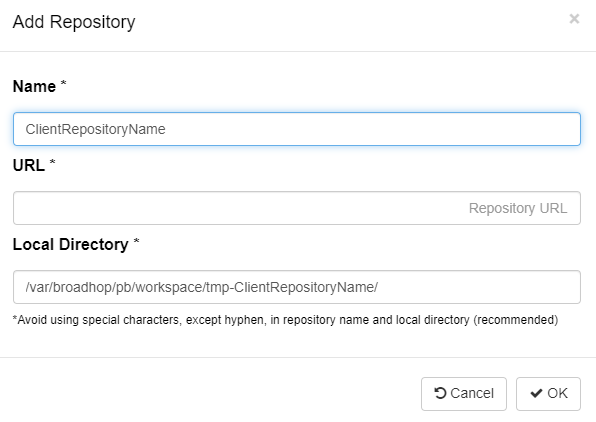Click the bold URL label
Image resolution: width=596 pixels, height=422 pixels.
[x=29, y=165]
